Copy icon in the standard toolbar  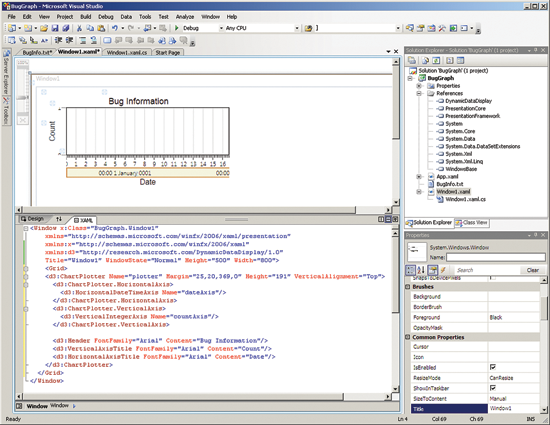pos(90,28)
